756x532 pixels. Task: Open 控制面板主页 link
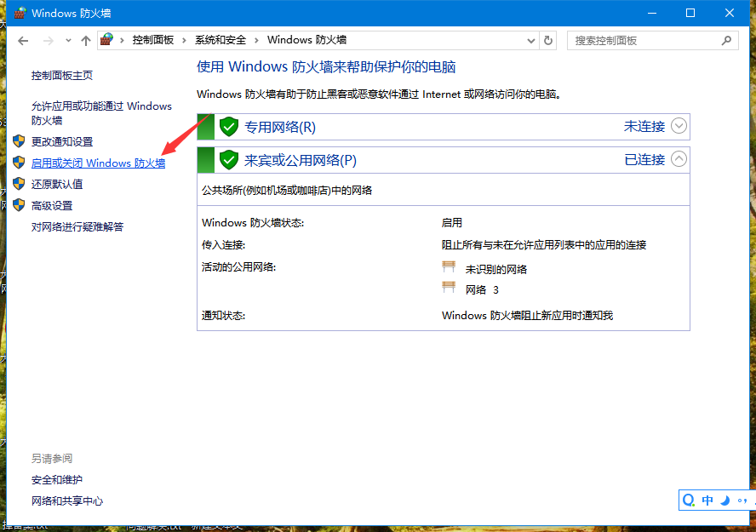[61, 76]
